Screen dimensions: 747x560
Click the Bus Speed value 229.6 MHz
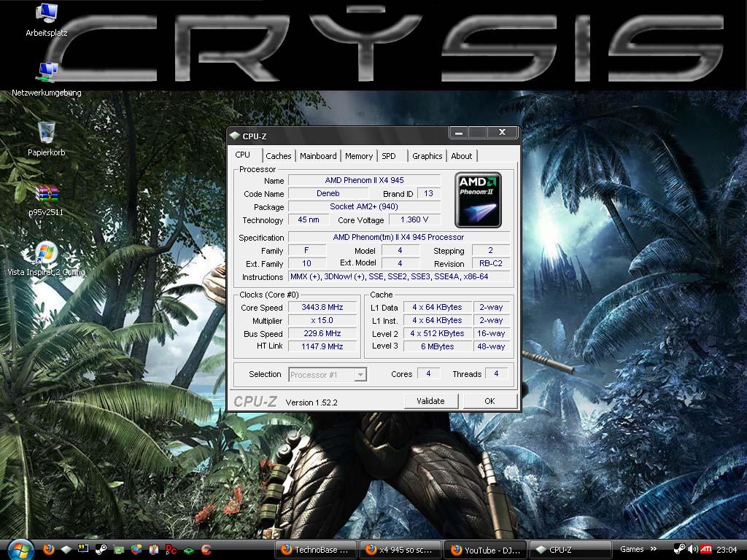pyautogui.click(x=322, y=333)
